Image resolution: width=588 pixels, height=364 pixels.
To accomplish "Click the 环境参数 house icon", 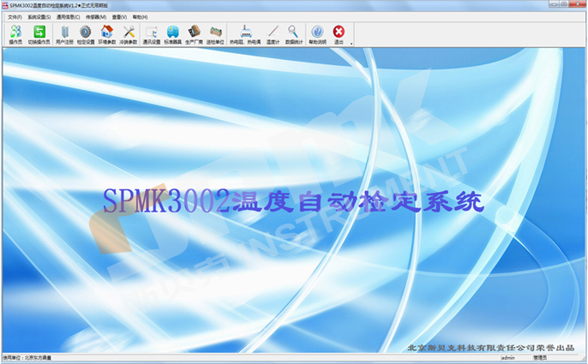I will pos(107,33).
